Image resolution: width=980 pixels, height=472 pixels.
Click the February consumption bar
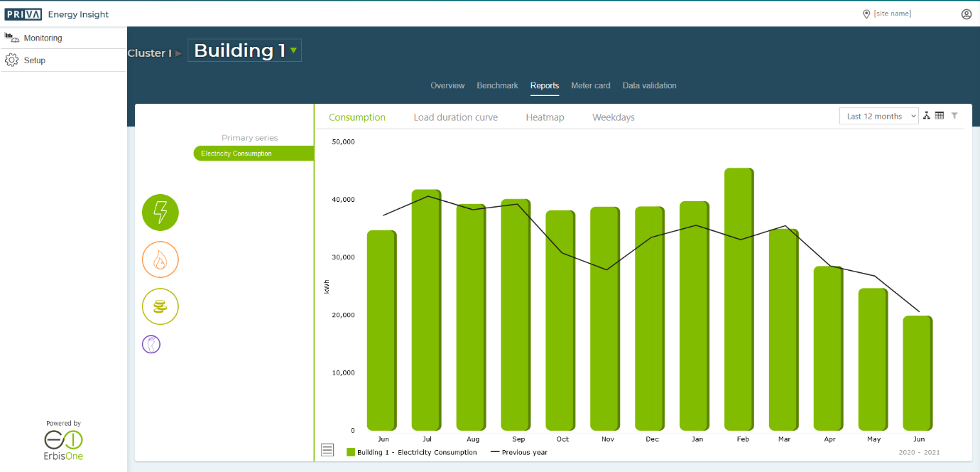[739, 299]
